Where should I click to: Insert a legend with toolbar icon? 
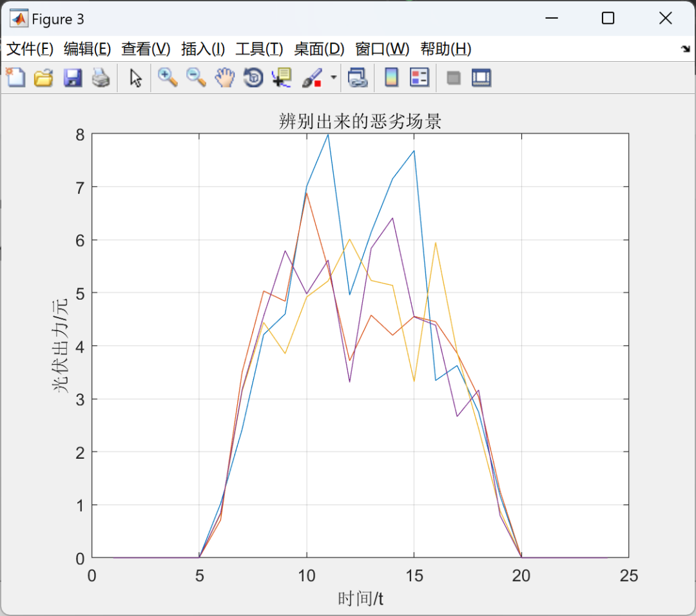(x=420, y=78)
